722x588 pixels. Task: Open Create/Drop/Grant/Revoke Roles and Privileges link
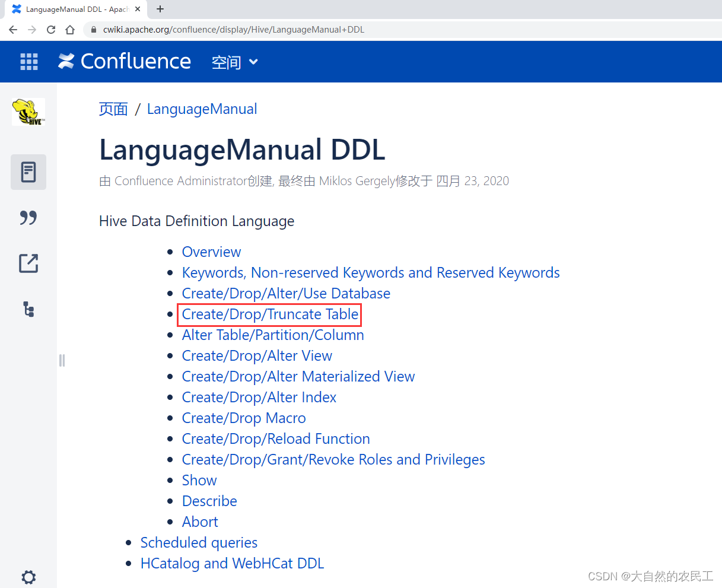333,459
